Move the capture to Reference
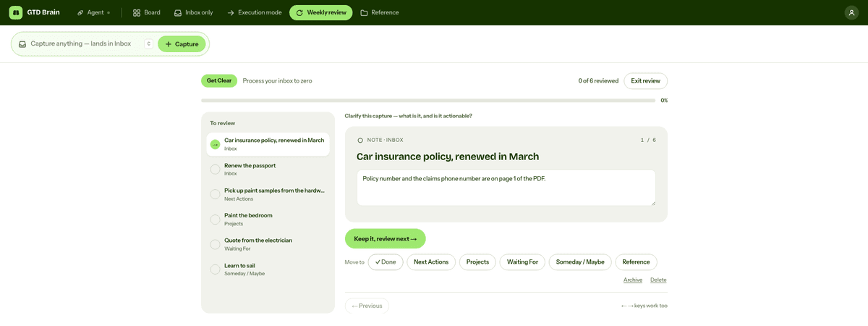868x326 pixels. [x=636, y=262]
